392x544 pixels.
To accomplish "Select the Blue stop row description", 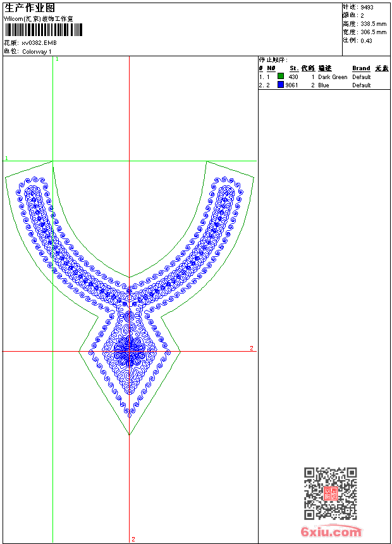I will [324, 85].
